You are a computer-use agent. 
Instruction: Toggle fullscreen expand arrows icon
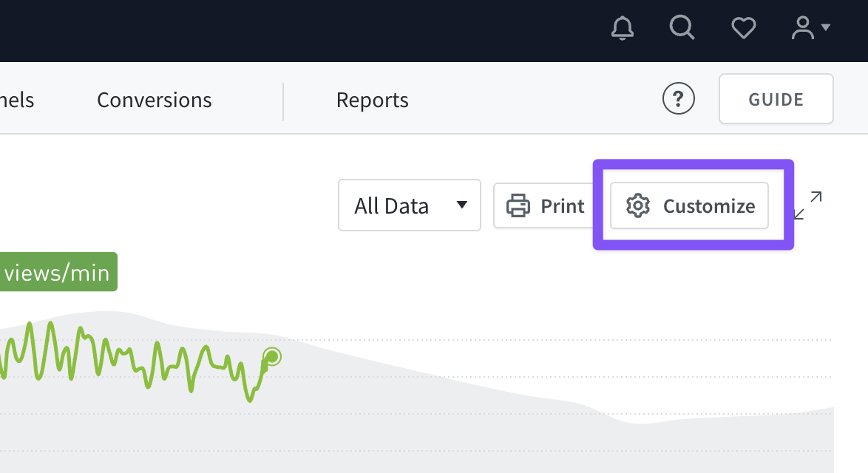click(808, 205)
